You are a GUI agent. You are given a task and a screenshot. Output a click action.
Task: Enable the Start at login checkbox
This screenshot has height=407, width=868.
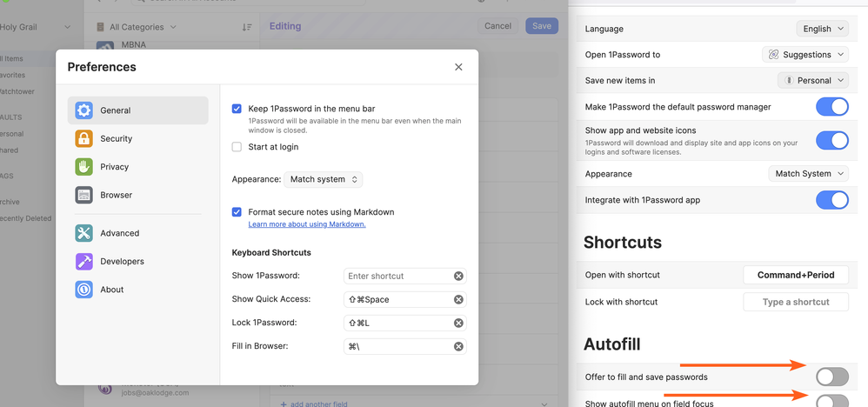pyautogui.click(x=237, y=147)
